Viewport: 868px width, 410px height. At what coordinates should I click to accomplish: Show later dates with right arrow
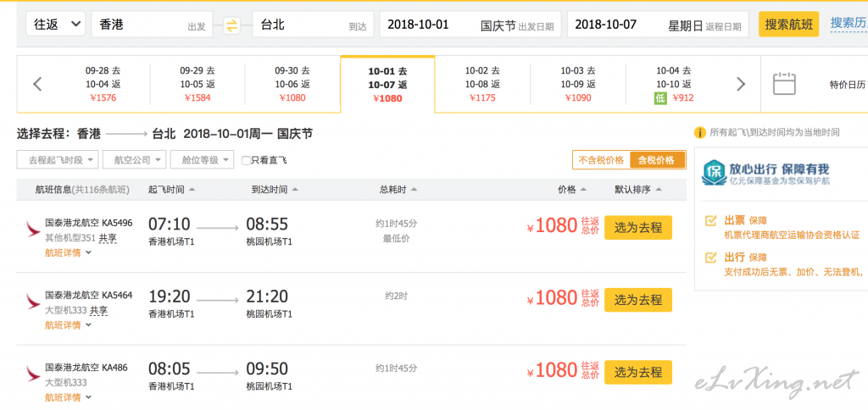(741, 84)
